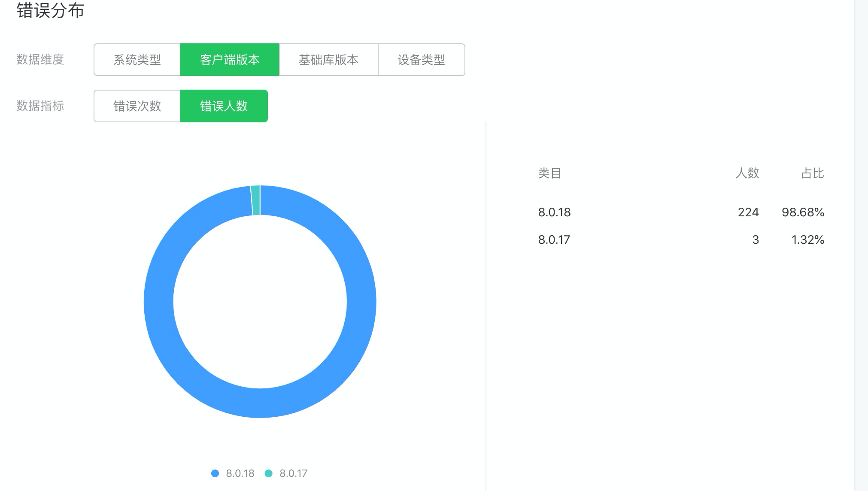
Task: Select the 8.0.17 row in the table
Action: pos(554,239)
